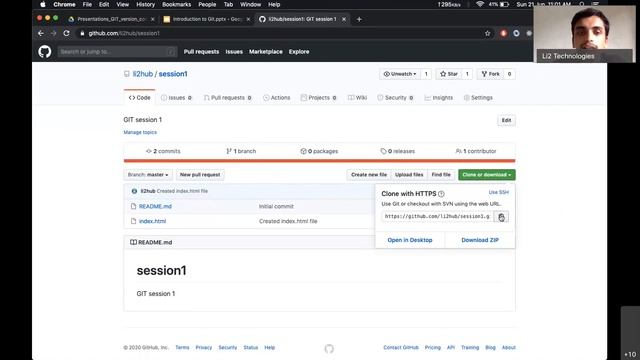The image size is (640, 360).
Task: Click the GitHub search box
Action: click(x=117, y=52)
